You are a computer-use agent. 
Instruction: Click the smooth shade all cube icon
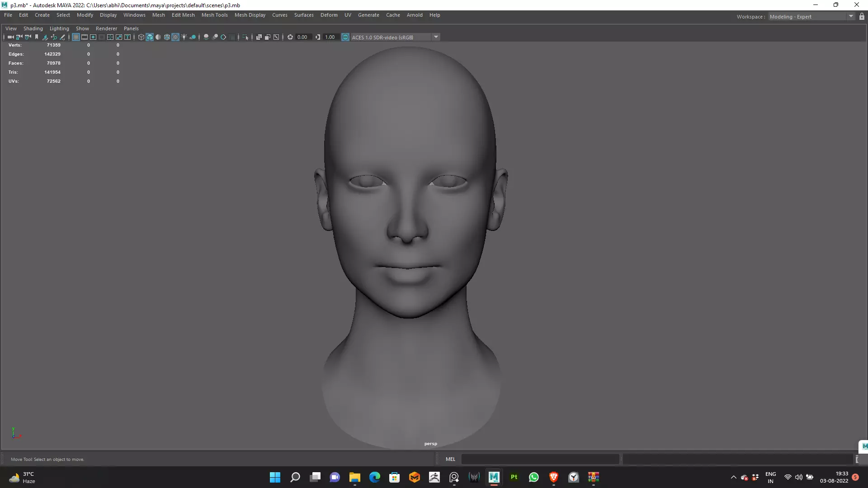pos(150,37)
